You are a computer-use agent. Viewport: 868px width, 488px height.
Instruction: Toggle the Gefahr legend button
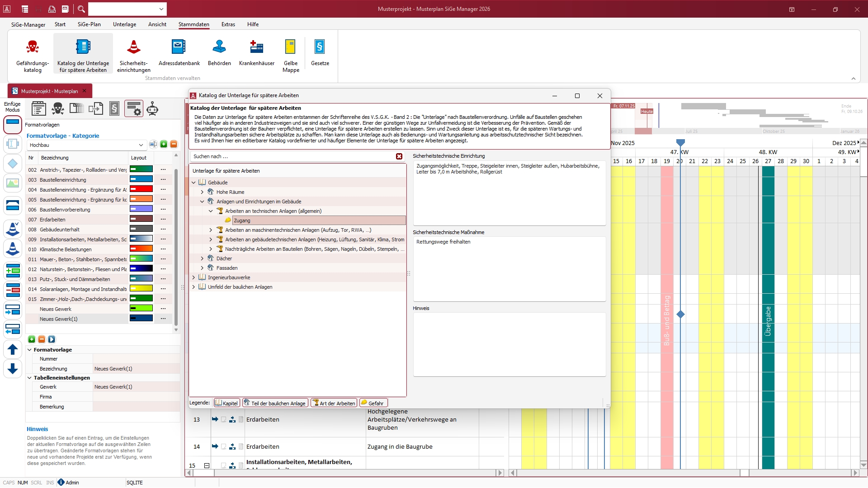click(373, 403)
